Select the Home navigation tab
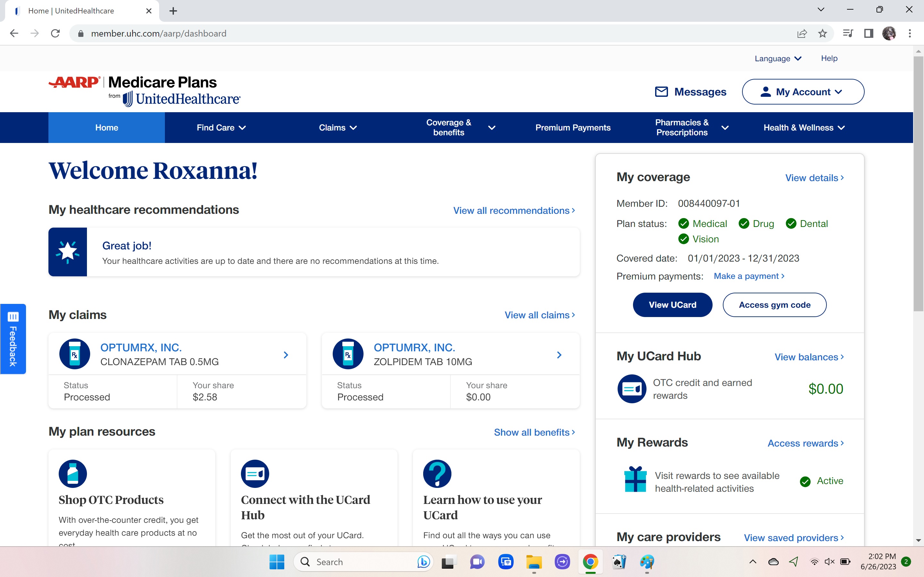The width and height of the screenshot is (924, 577). tap(107, 128)
